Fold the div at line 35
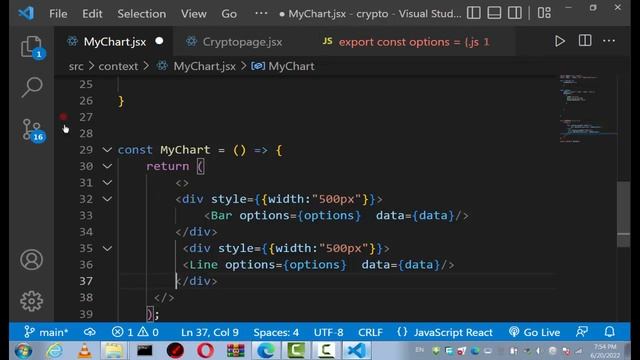Screen dimensions: 640x360 (107, 248)
